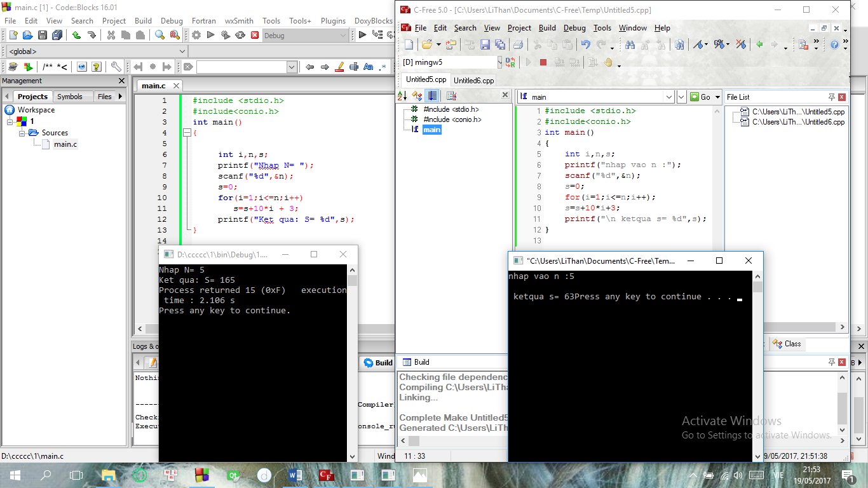Select main.c in the project tree
868x488 pixels.
coord(65,144)
